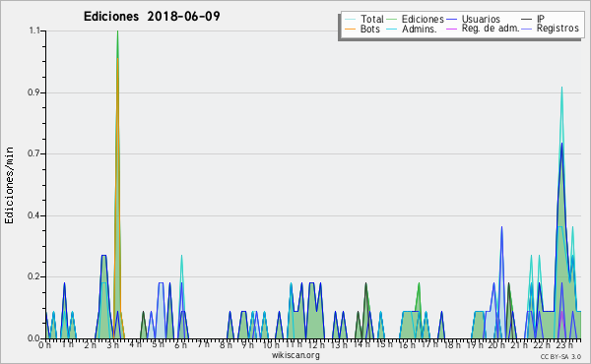Click the 0.2 y-axis value
Image resolution: width=591 pixels, height=364 pixels.
tap(33, 276)
